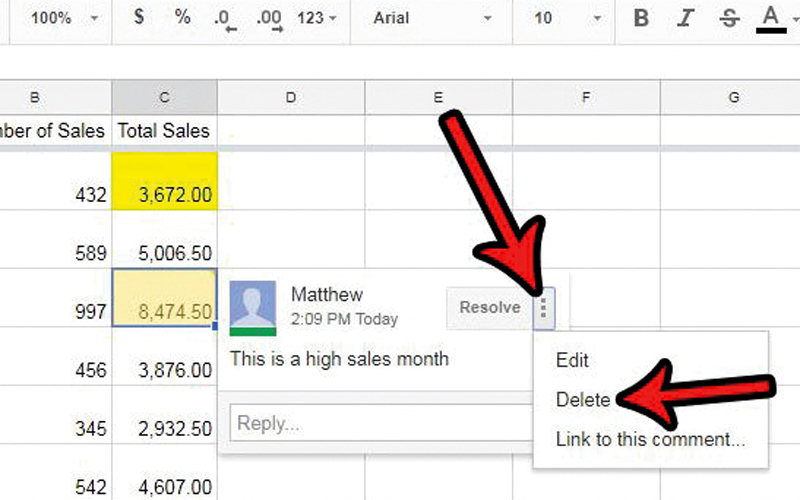Click the Reply input field
800x500 pixels.
(x=380, y=423)
